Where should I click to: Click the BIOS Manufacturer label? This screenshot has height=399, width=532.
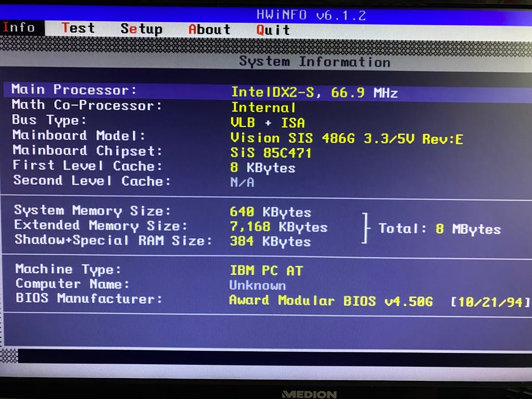coord(89,299)
